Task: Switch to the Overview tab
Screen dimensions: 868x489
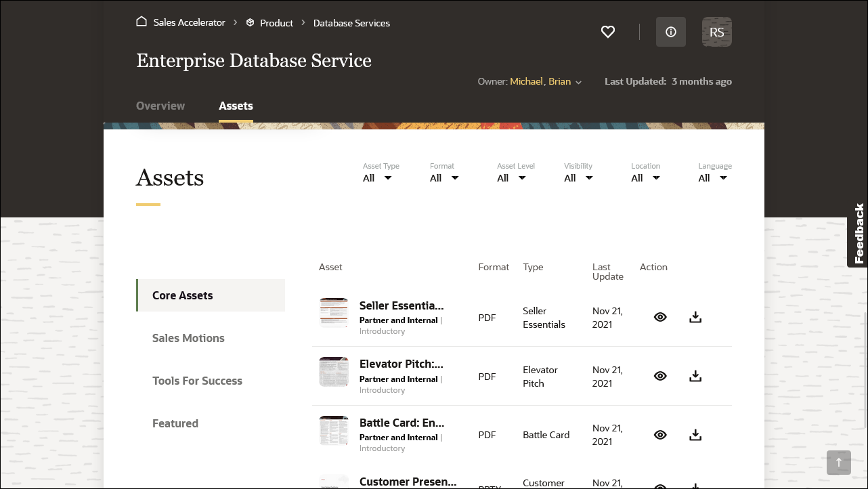Action: tap(160, 106)
